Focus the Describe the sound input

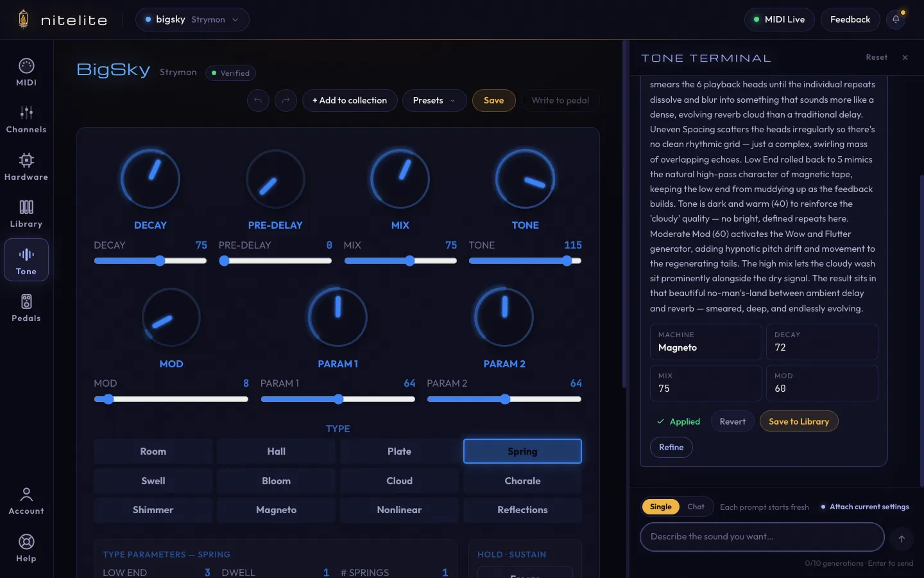762,536
